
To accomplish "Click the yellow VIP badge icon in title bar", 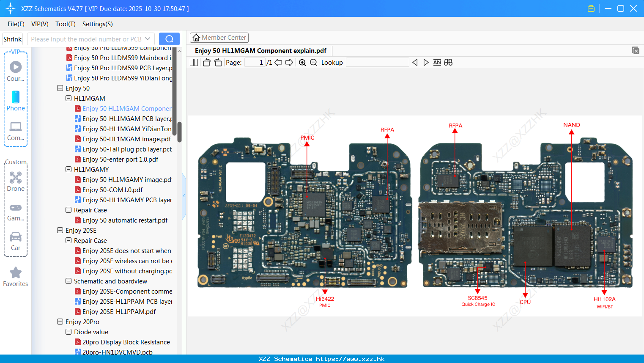I will click(591, 8).
